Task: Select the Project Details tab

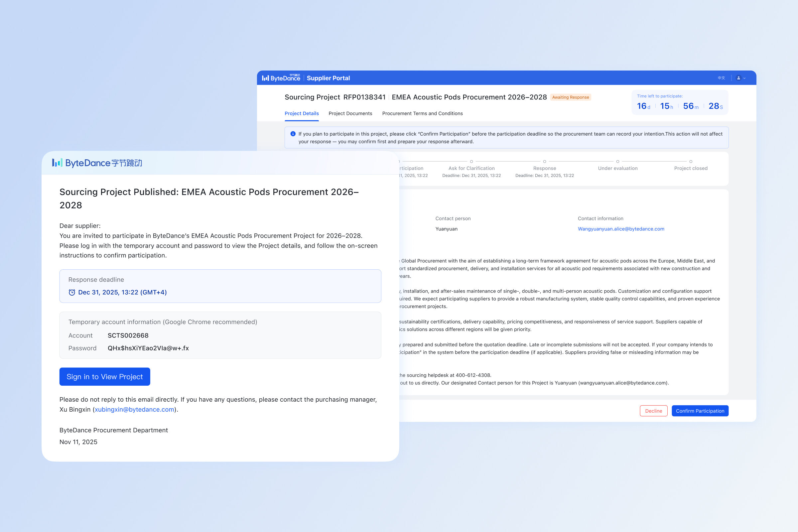Action: [302, 113]
